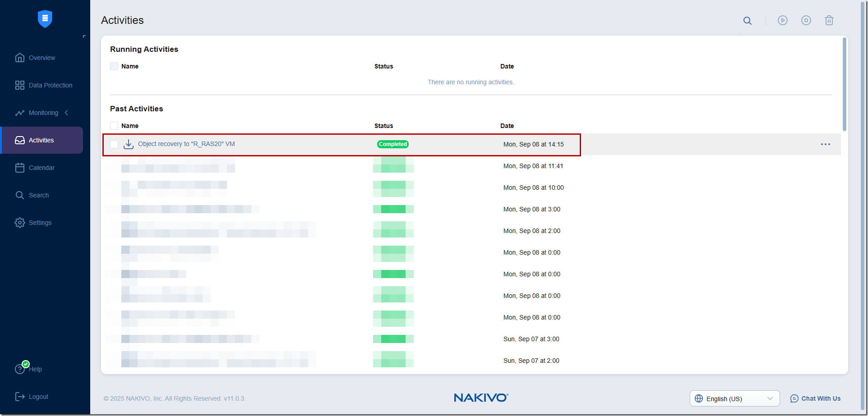Click the Calendar icon in sidebar
The image size is (868, 416).
(x=19, y=168)
